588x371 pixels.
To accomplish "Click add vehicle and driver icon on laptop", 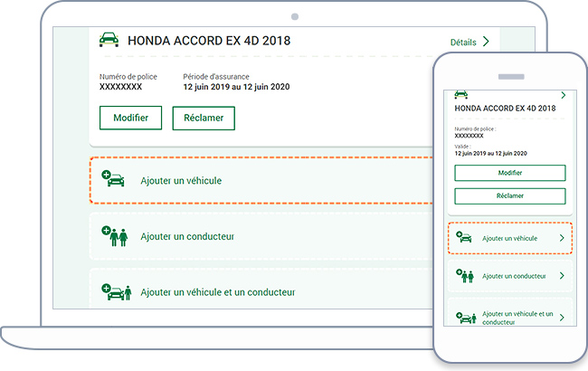I will (x=117, y=292).
